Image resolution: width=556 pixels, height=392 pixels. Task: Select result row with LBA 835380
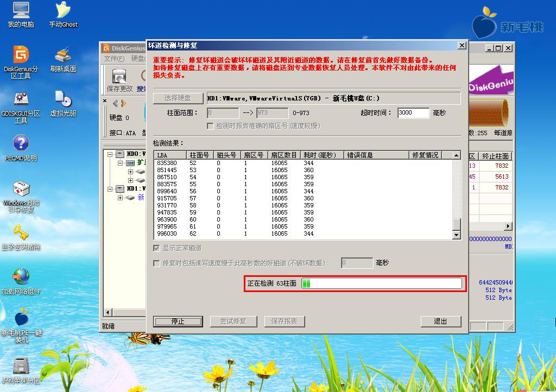tap(304, 163)
